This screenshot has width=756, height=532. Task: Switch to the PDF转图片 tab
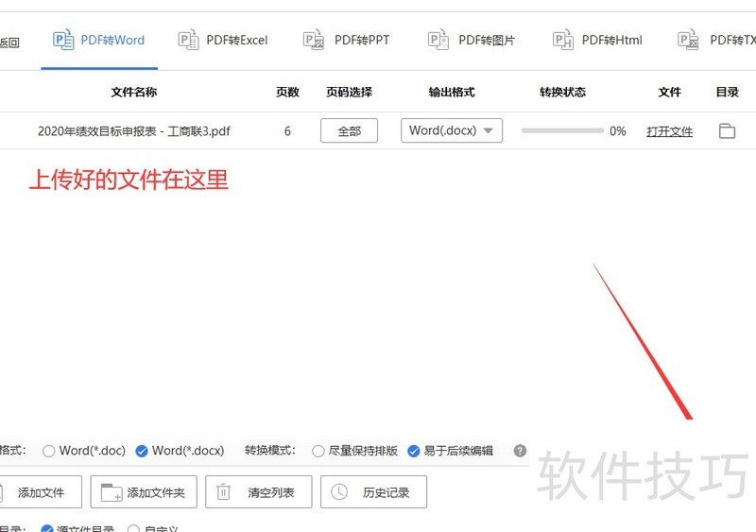pyautogui.click(x=472, y=40)
